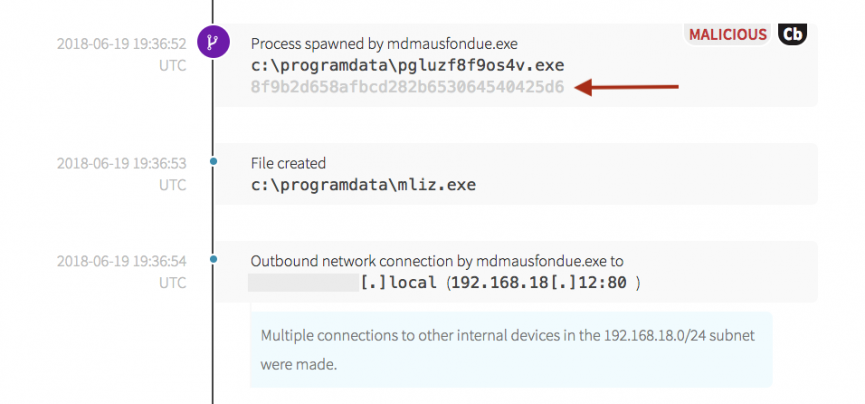Screen dimensions: 865x404
Task: Click the [.]local domain suffix text
Action: (x=398, y=283)
